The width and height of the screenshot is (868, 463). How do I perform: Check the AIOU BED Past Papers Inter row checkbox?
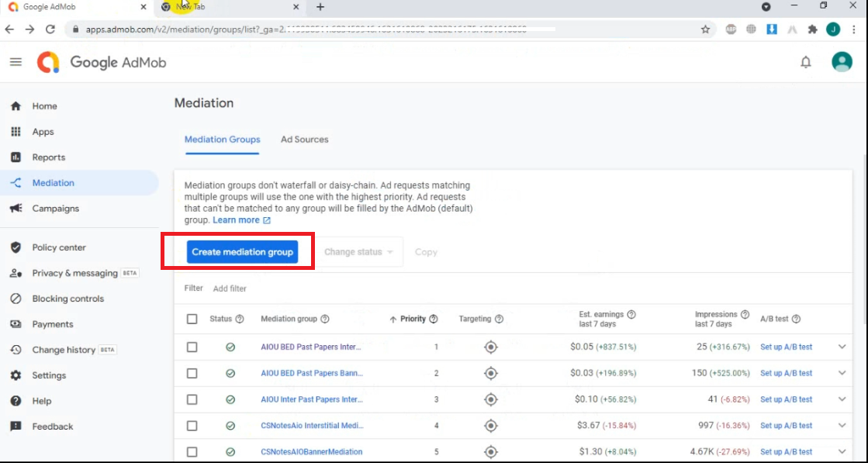coord(192,347)
